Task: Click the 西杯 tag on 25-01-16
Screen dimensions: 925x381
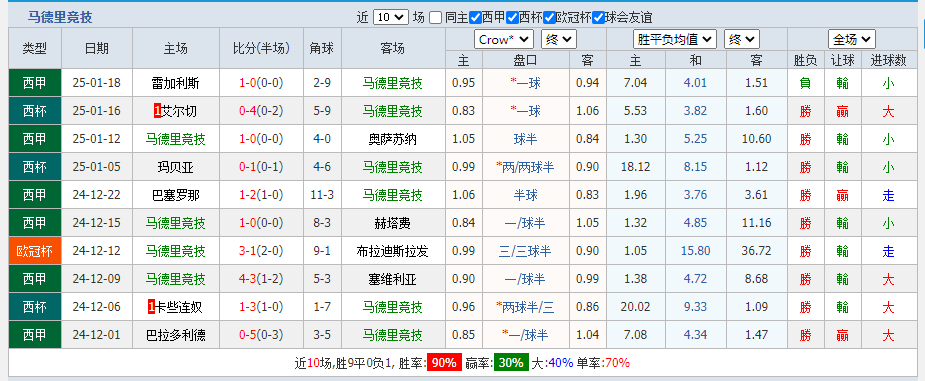Action: (35, 111)
